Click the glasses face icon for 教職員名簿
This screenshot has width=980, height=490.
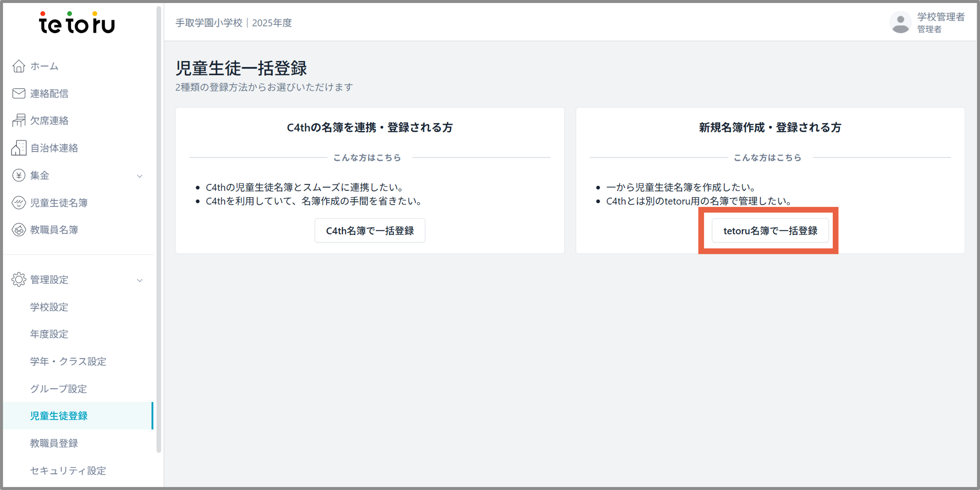pyautogui.click(x=19, y=230)
